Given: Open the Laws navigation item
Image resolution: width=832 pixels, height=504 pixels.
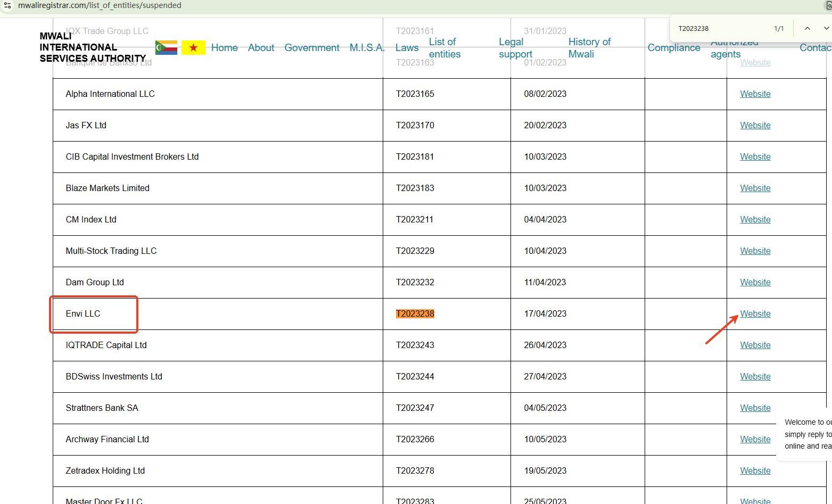Looking at the screenshot, I should (407, 48).
